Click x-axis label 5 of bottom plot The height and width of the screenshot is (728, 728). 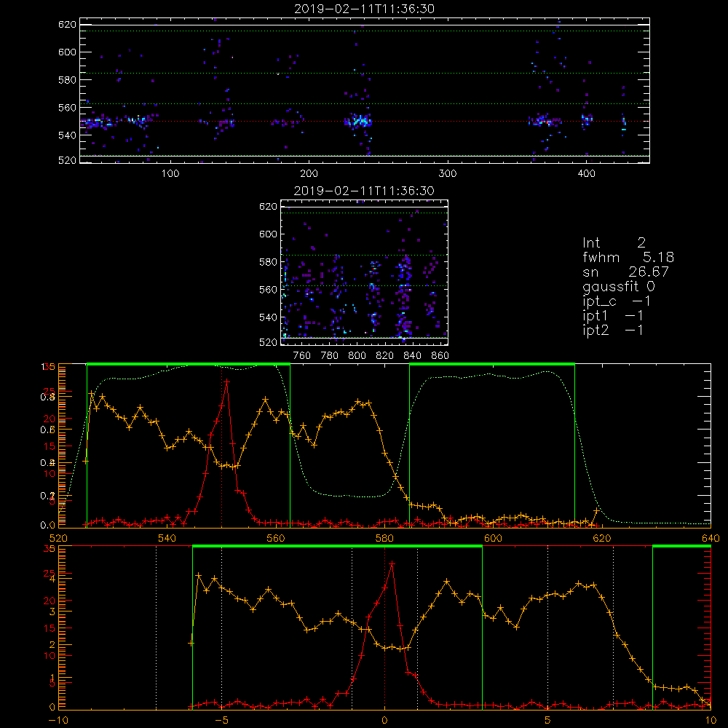coord(547,721)
